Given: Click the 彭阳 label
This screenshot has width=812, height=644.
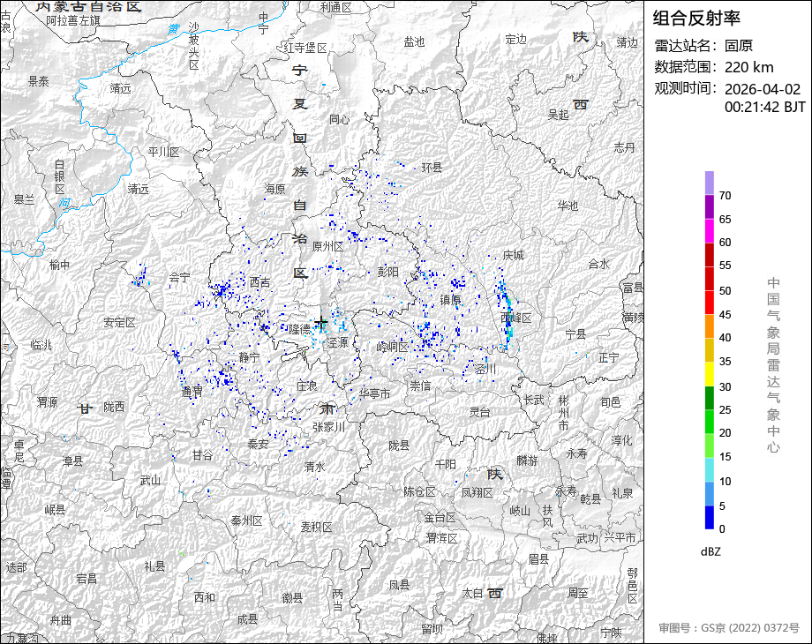Looking at the screenshot, I should pyautogui.click(x=387, y=271).
